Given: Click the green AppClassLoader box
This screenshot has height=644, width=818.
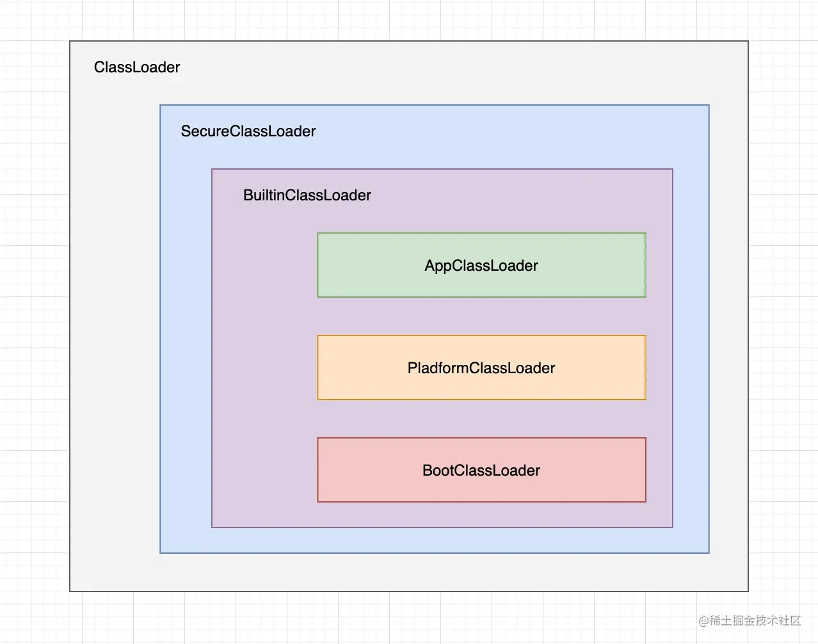Looking at the screenshot, I should (x=481, y=265).
